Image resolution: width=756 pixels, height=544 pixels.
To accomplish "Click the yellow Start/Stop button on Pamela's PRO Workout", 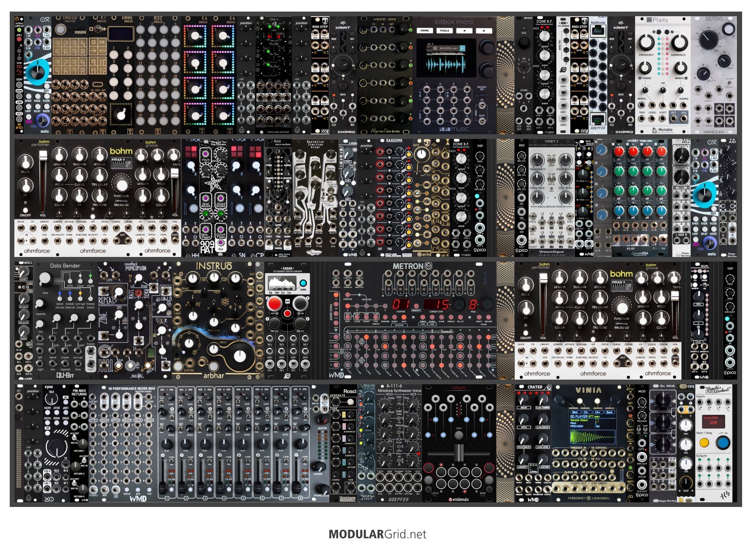I will (704, 443).
